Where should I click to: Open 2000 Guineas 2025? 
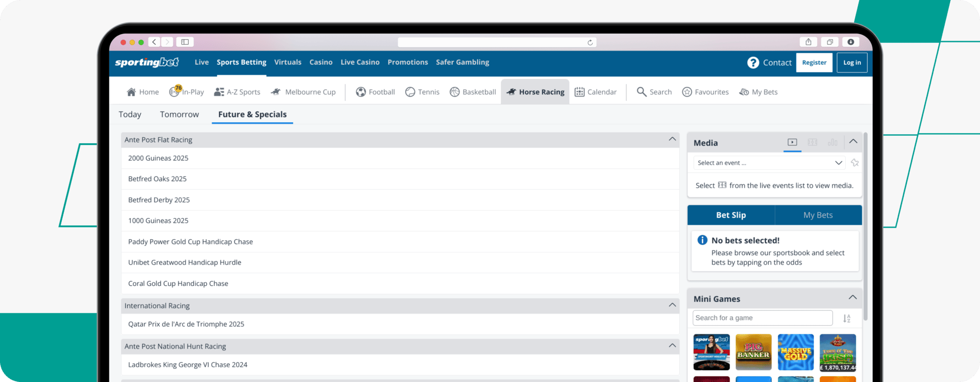pyautogui.click(x=400, y=158)
